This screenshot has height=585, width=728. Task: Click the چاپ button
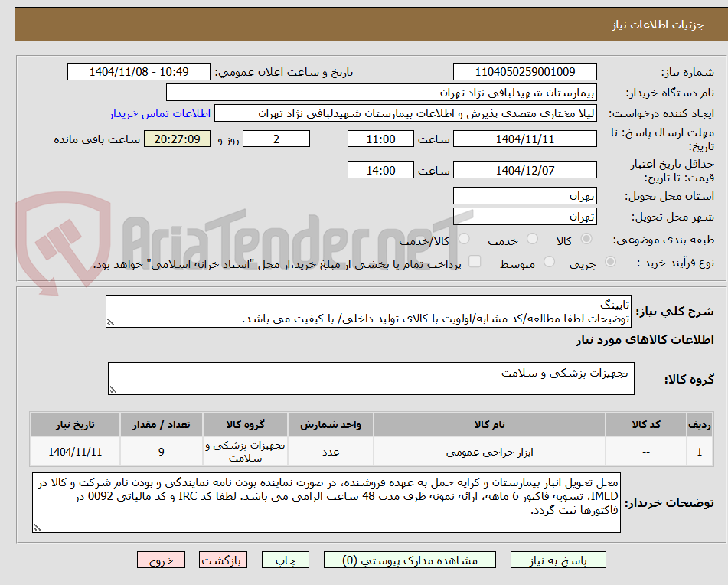coord(286,560)
